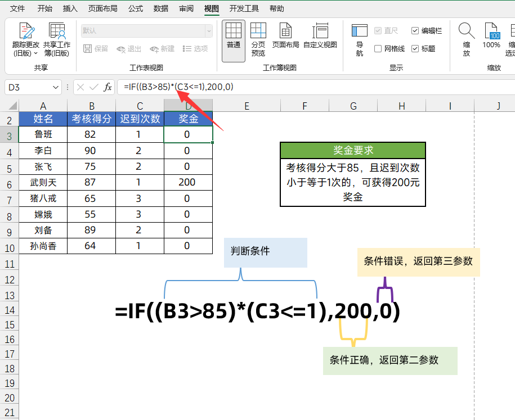Viewport: 515px width, 420px height.
Task: Click the fx insert function button
Action: coord(108,87)
